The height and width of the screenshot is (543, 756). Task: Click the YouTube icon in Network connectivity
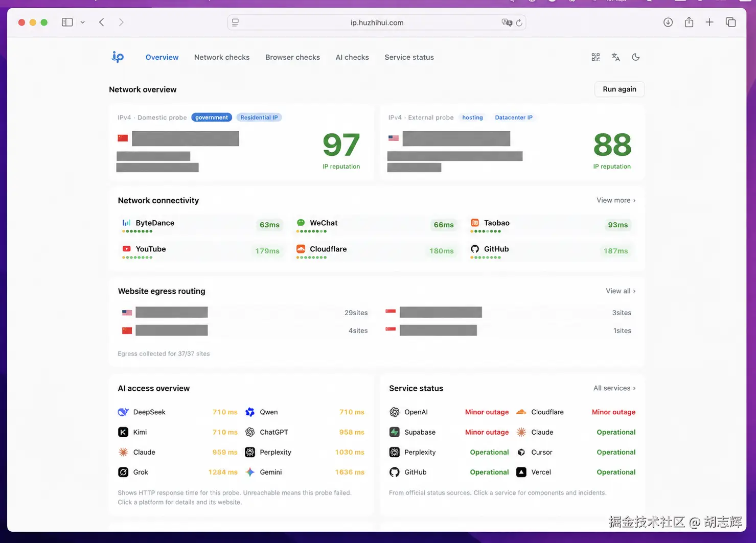click(x=126, y=249)
